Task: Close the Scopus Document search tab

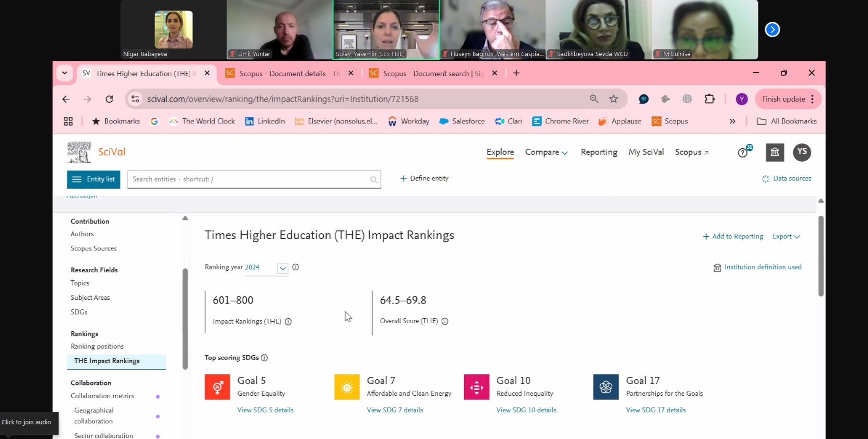Action: coord(495,73)
